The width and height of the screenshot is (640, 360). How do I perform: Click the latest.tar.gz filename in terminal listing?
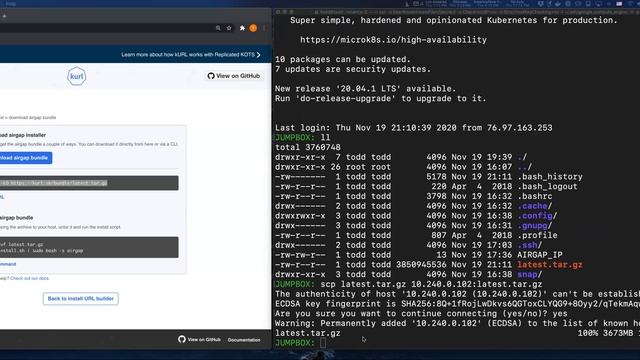pyautogui.click(x=550, y=265)
